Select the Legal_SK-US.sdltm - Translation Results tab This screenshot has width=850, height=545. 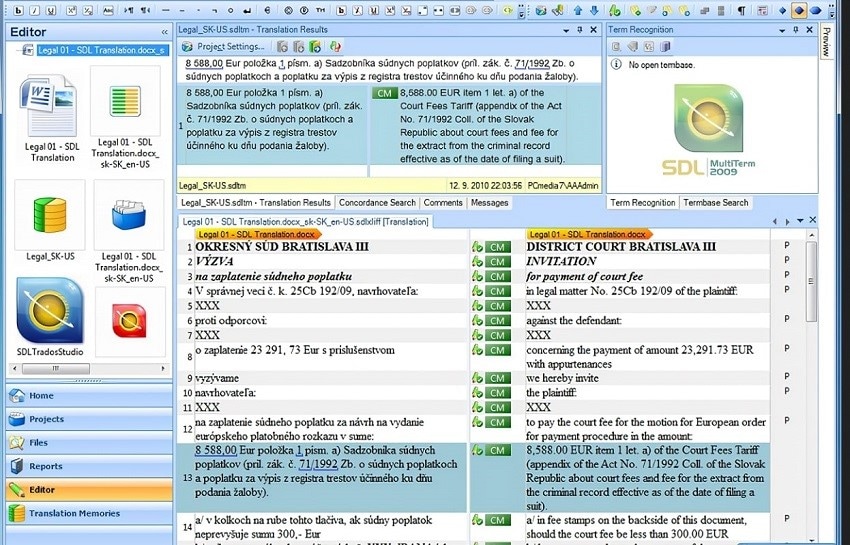(x=256, y=203)
